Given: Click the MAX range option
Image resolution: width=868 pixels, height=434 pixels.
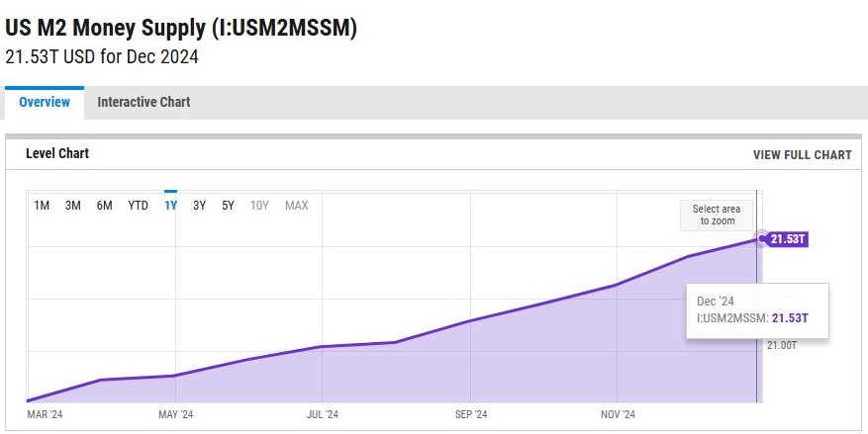Looking at the screenshot, I should pos(297,206).
